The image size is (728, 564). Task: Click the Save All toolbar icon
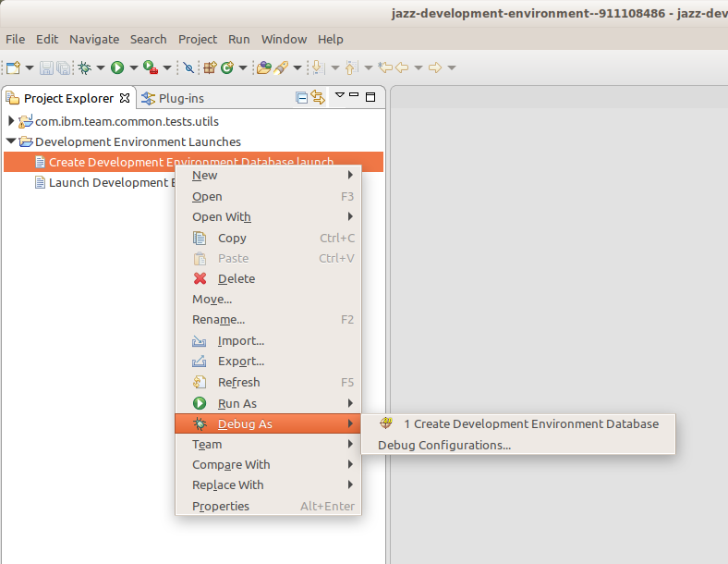click(x=63, y=67)
